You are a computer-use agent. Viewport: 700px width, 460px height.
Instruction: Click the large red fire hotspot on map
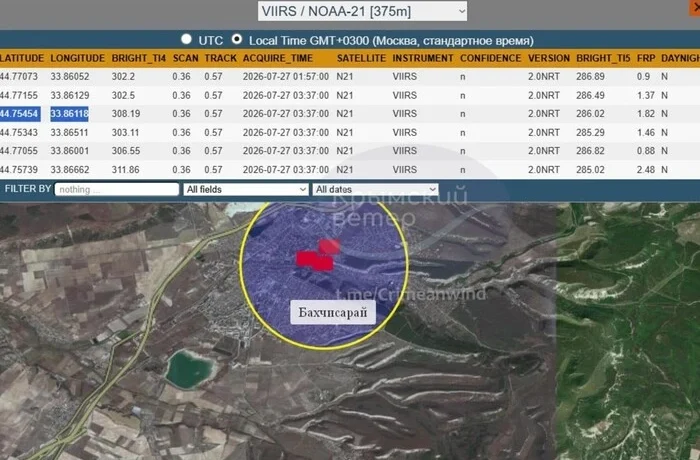314,261
